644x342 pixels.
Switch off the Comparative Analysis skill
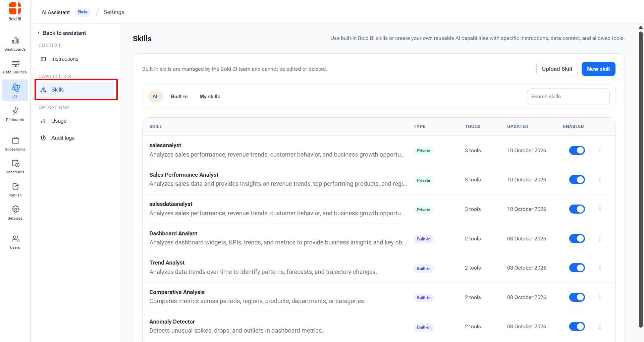click(x=577, y=297)
